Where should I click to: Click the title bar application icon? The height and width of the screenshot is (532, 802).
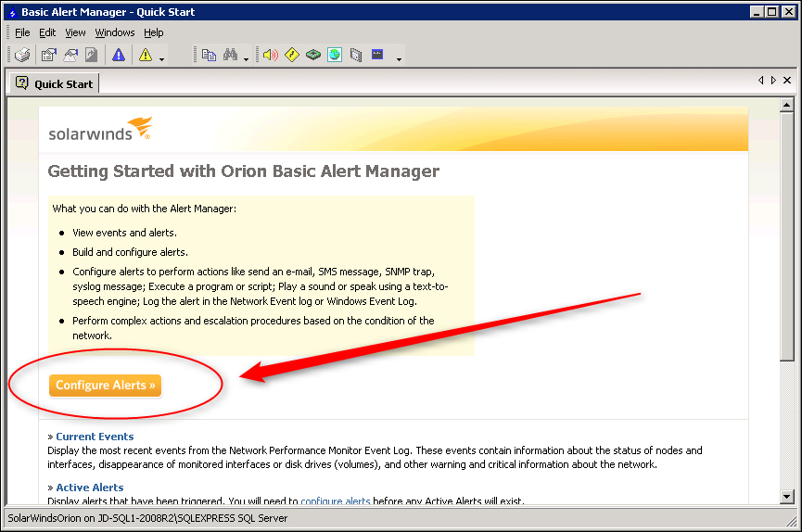pyautogui.click(x=12, y=12)
